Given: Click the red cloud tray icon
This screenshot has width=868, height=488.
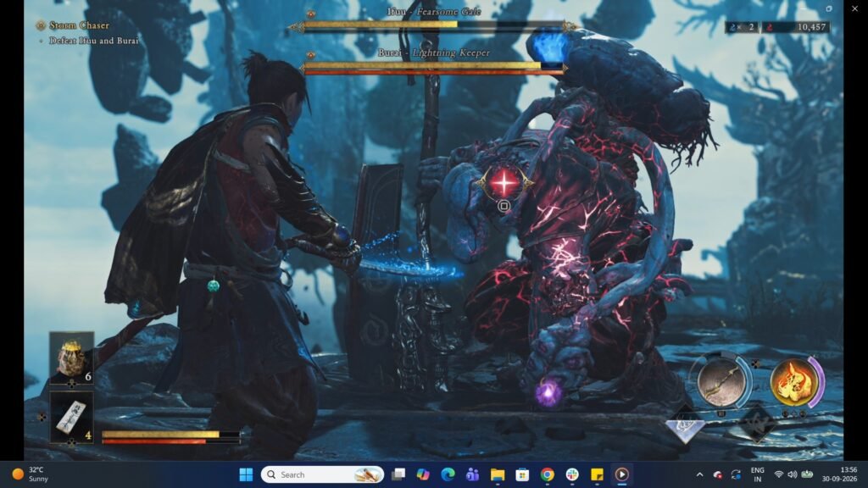Looking at the screenshot, I should coord(718,474).
